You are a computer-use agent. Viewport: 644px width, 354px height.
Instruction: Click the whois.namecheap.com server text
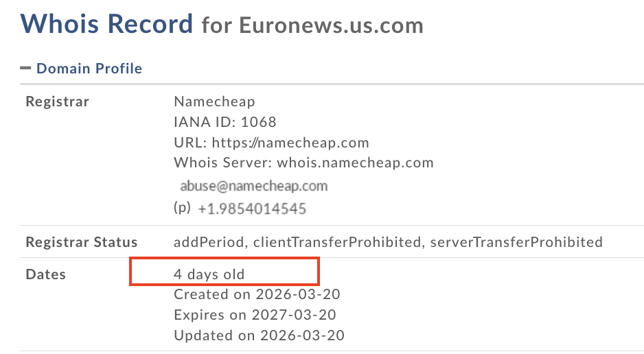(355, 163)
